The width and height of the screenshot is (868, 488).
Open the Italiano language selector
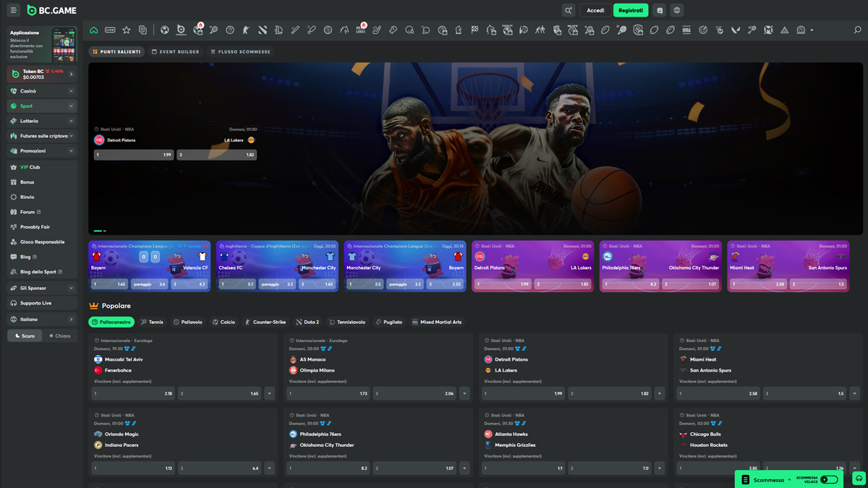pos(42,319)
